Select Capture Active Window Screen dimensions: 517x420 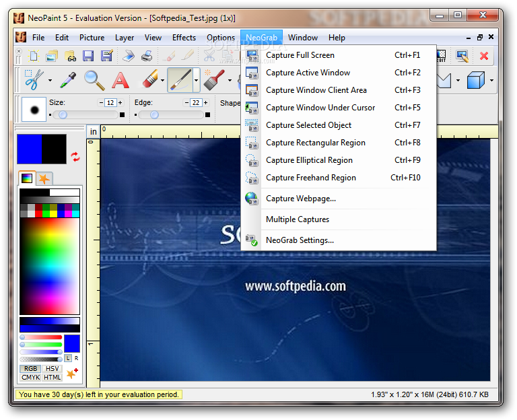click(339, 73)
